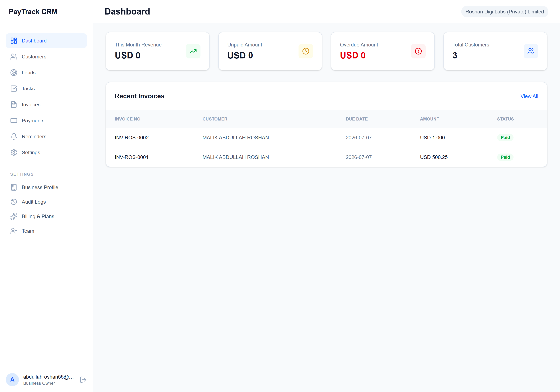Click the yellow clock Unpaid Amount icon

click(306, 51)
